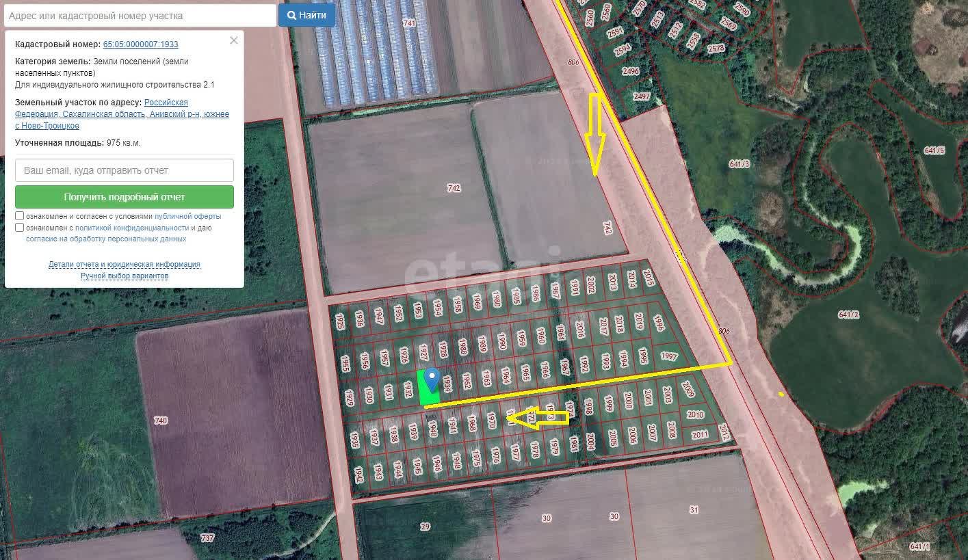The height and width of the screenshot is (560, 968).
Task: Click the blue map pin marker
Action: [432, 379]
